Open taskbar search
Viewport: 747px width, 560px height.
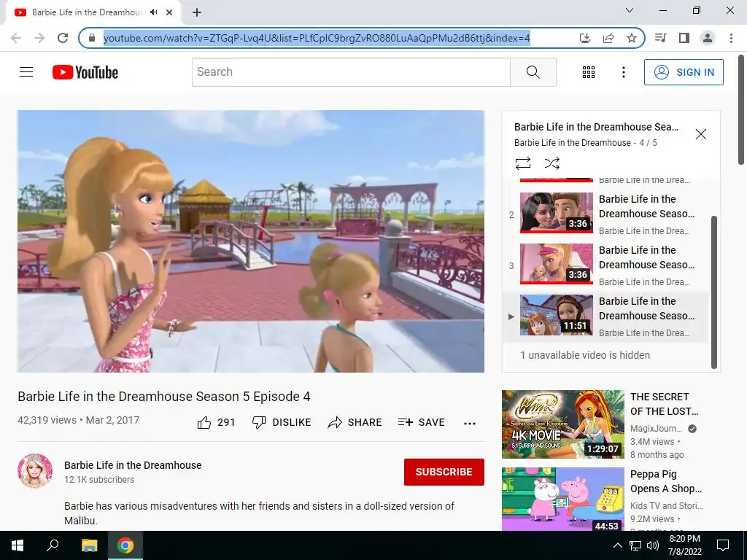(53, 545)
